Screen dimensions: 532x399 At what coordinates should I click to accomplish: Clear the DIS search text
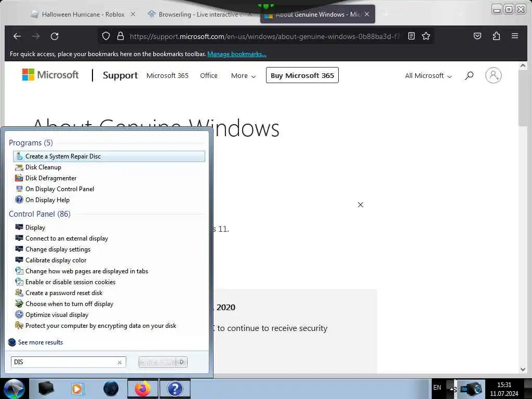click(x=119, y=362)
